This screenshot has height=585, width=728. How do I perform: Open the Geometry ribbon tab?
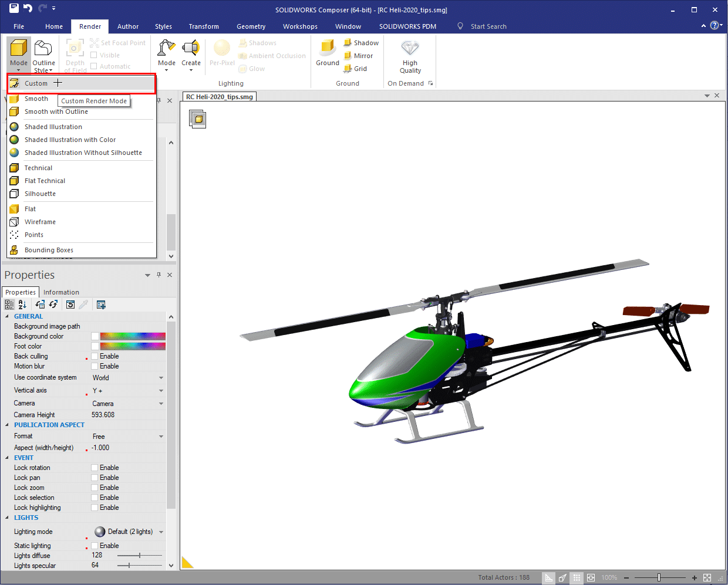(x=251, y=26)
